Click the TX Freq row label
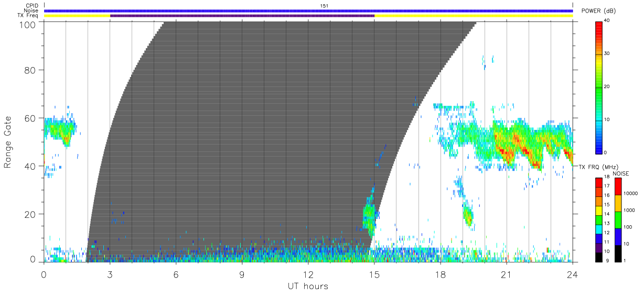This screenshot has height=297, width=644. (x=29, y=16)
